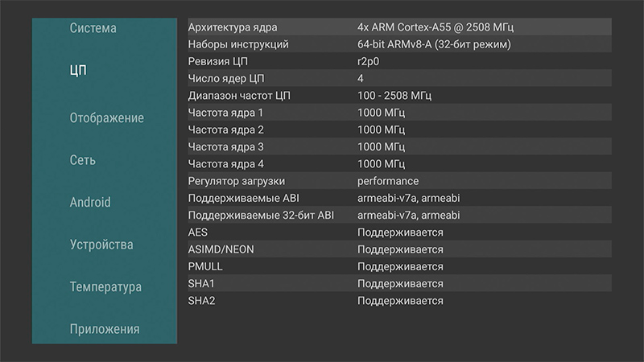Open the Система section
The width and height of the screenshot is (644, 362).
click(x=93, y=28)
